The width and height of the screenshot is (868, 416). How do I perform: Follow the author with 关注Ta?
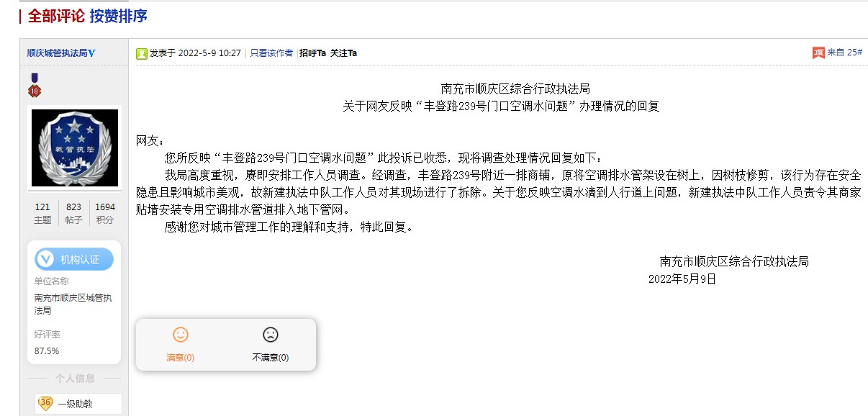[x=343, y=53]
